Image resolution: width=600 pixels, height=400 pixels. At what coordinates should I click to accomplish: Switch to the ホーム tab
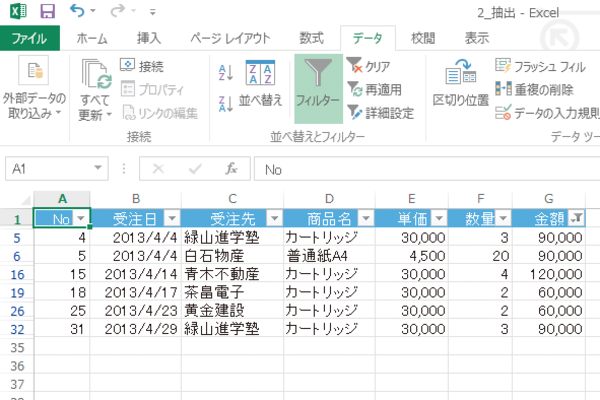(x=92, y=38)
